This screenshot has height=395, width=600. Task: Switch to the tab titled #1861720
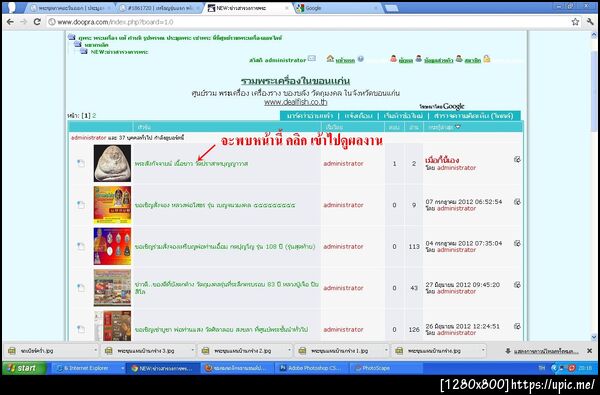[159, 8]
